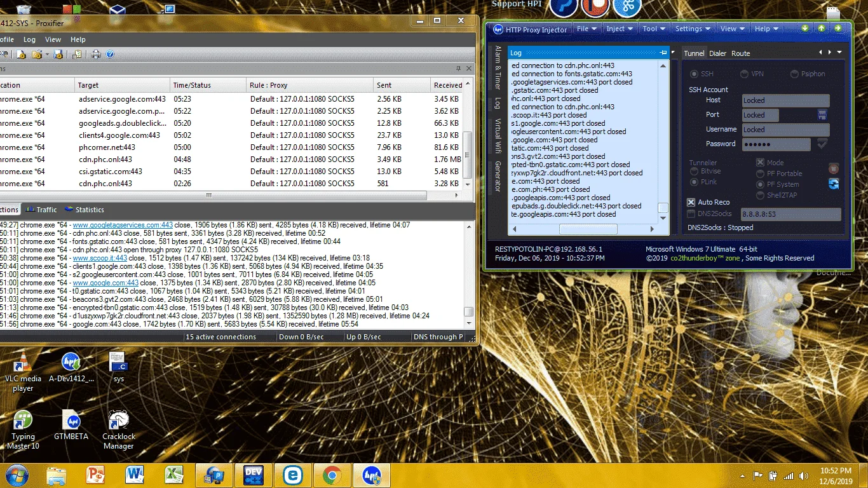Open the Log menu in Proxifier
Viewport: 868px width, 488px height.
tap(29, 39)
